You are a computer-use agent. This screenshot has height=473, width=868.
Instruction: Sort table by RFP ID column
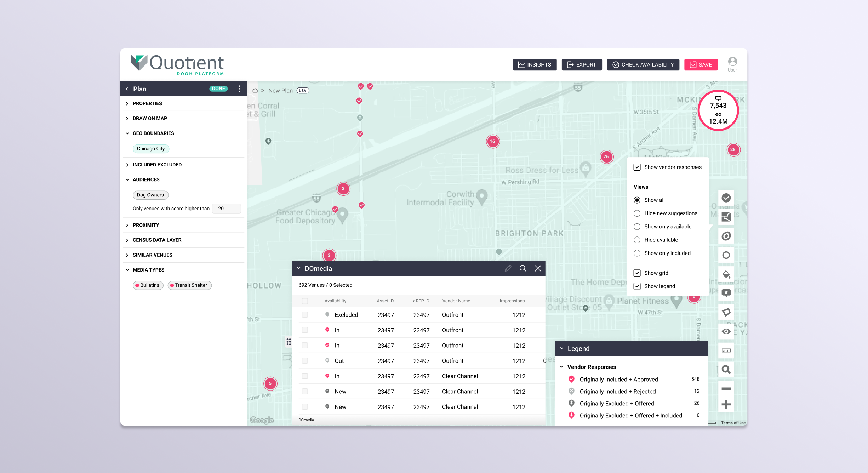click(x=421, y=301)
